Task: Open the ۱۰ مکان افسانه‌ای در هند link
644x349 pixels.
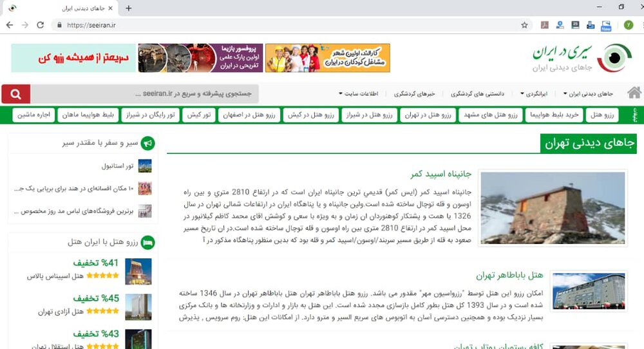Action: pos(74,189)
